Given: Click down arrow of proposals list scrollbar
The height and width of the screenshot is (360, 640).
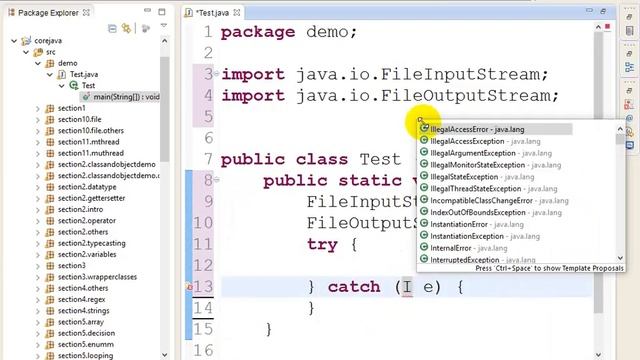Looking at the screenshot, I should click(620, 258).
